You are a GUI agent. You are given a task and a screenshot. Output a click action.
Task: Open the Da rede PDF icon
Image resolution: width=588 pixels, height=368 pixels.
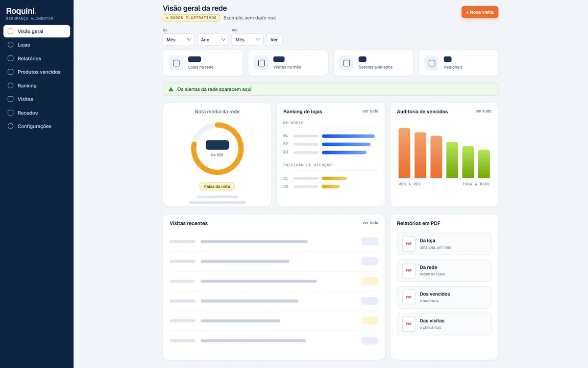point(409,270)
